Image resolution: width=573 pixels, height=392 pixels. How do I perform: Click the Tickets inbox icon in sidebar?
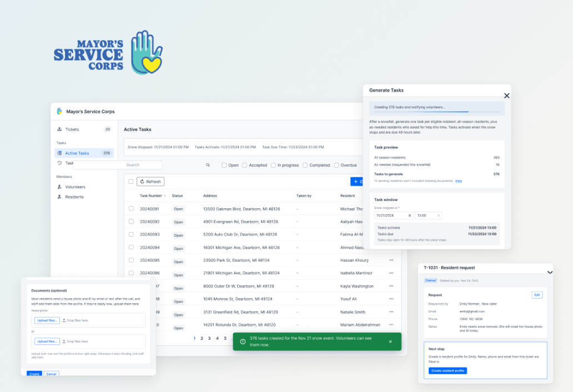point(59,129)
